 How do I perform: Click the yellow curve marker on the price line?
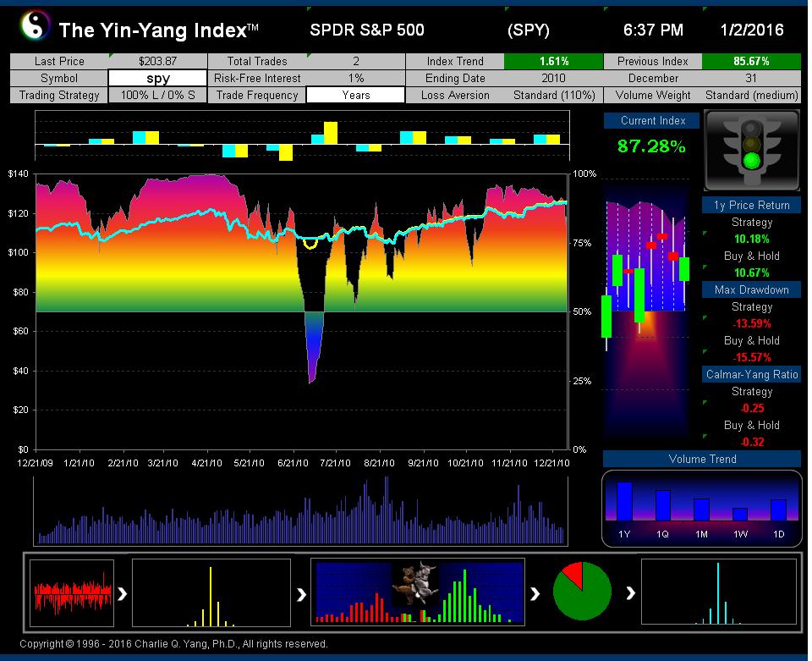310,244
